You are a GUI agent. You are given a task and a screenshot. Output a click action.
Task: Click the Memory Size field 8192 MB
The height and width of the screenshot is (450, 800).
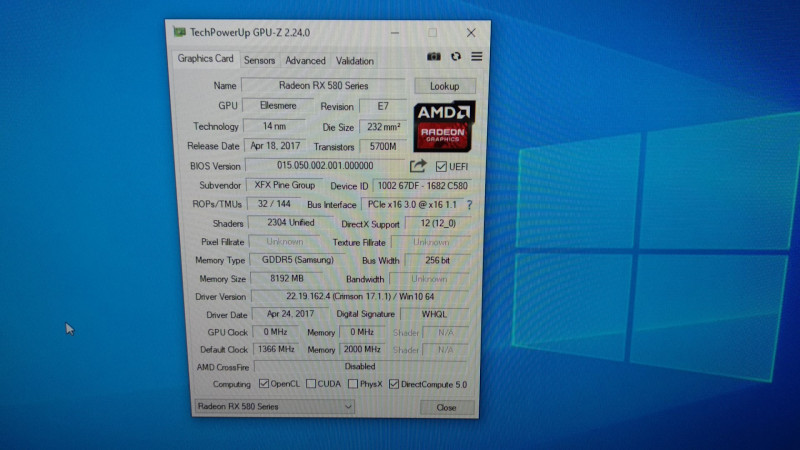point(287,279)
